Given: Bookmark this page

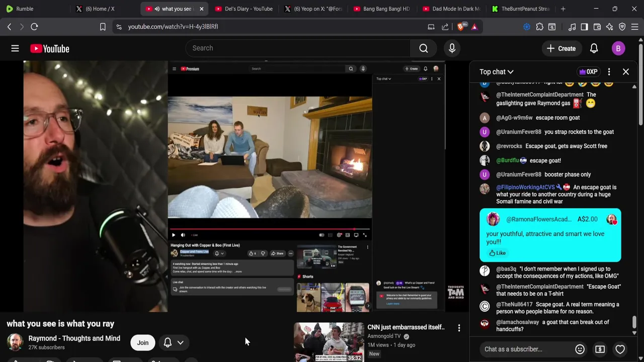Looking at the screenshot, I should point(103,27).
